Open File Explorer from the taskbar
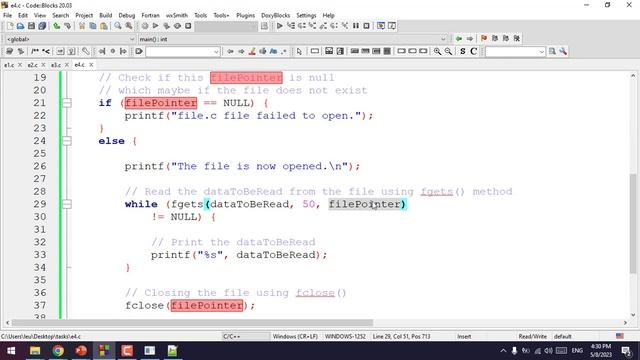The image size is (640, 360). (35, 351)
